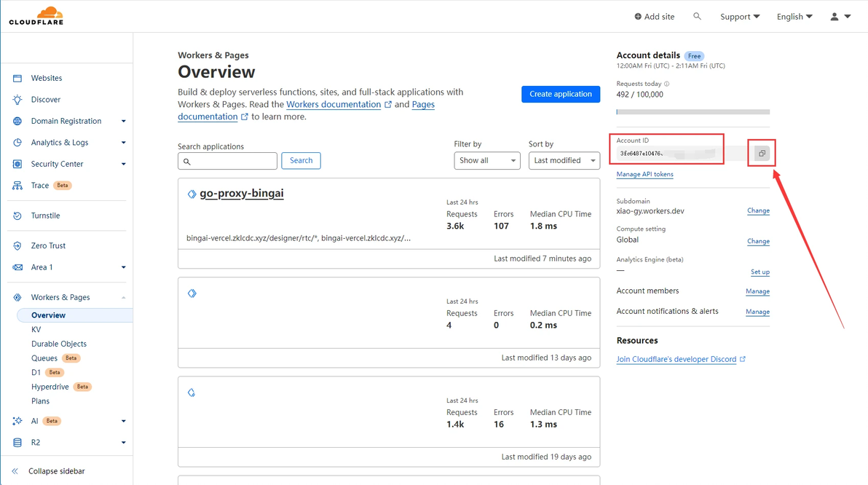Screen dimensions: 868x485
Task: Select Overview in the sidebar
Action: [75, 315]
